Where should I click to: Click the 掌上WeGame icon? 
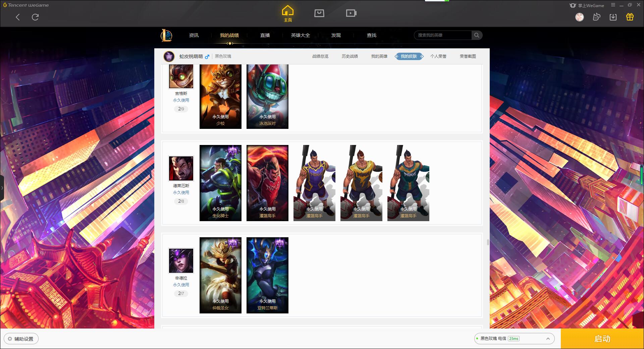(x=573, y=5)
